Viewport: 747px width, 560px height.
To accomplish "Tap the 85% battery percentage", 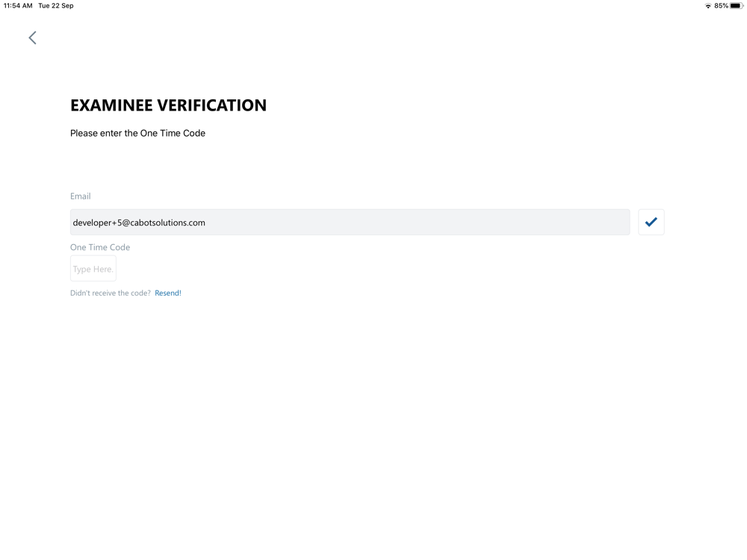I will [721, 6].
